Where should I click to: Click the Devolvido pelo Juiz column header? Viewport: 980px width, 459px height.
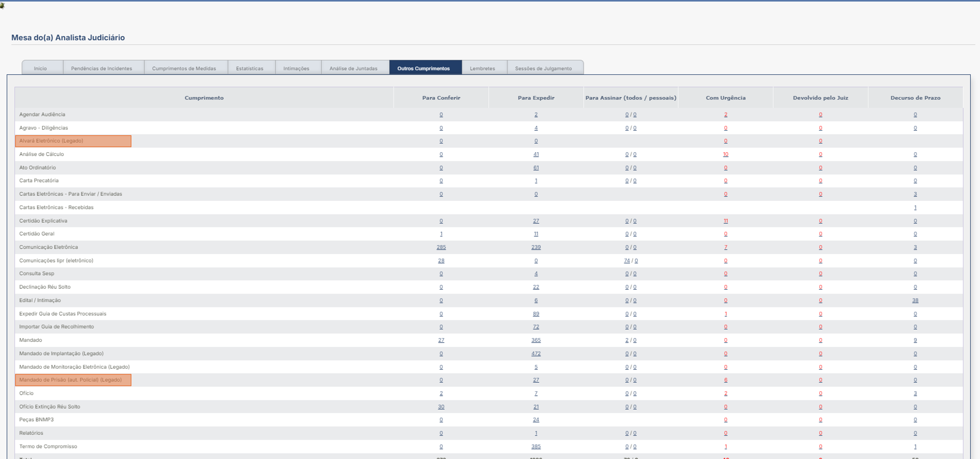pyautogui.click(x=821, y=98)
